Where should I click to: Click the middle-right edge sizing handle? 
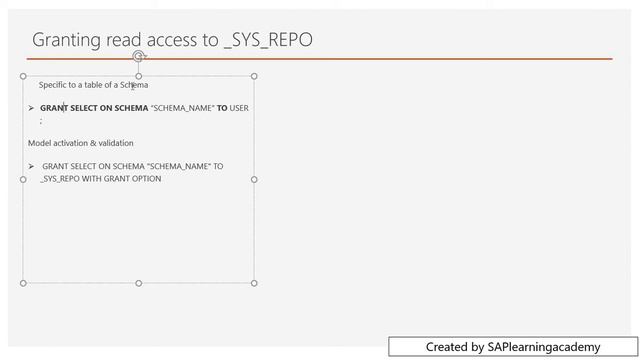[x=254, y=180]
